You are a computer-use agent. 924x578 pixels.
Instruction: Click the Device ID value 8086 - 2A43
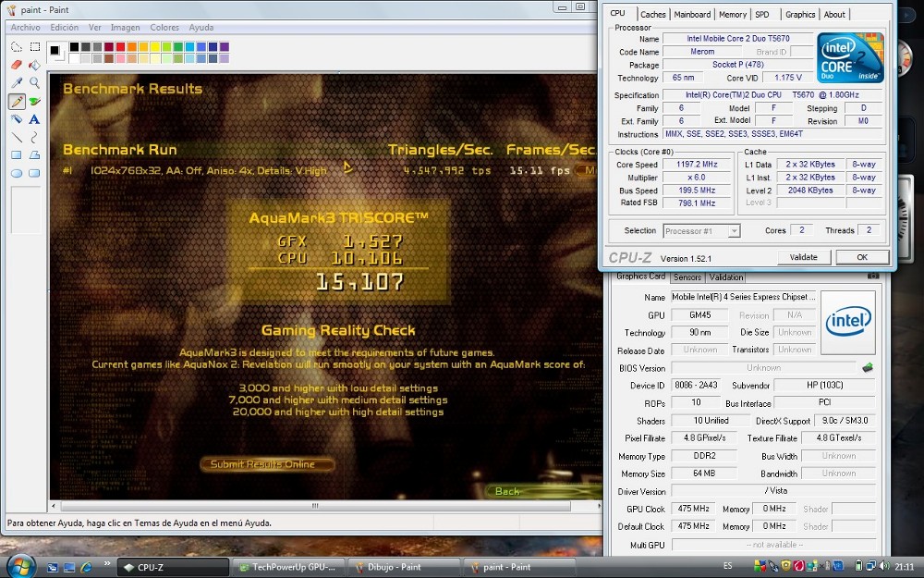(x=696, y=385)
